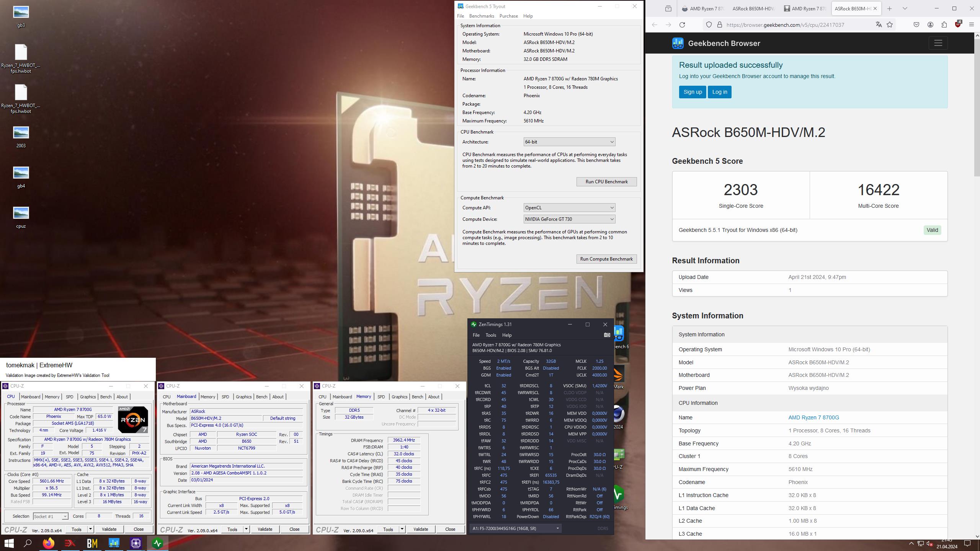Click the muted volume tray icon

coord(930,543)
